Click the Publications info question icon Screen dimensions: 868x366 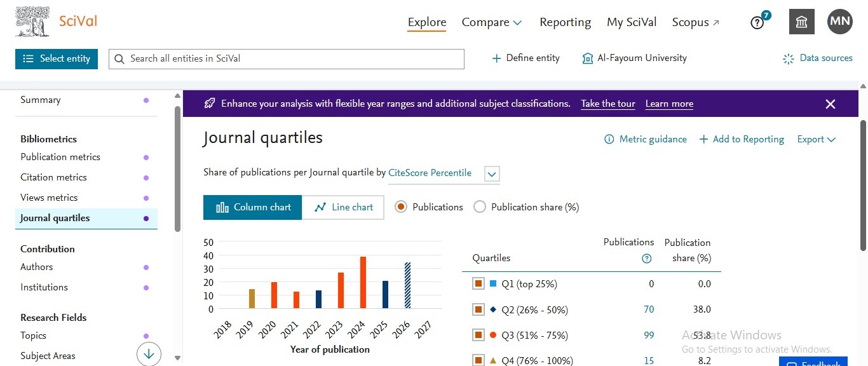pos(647,259)
